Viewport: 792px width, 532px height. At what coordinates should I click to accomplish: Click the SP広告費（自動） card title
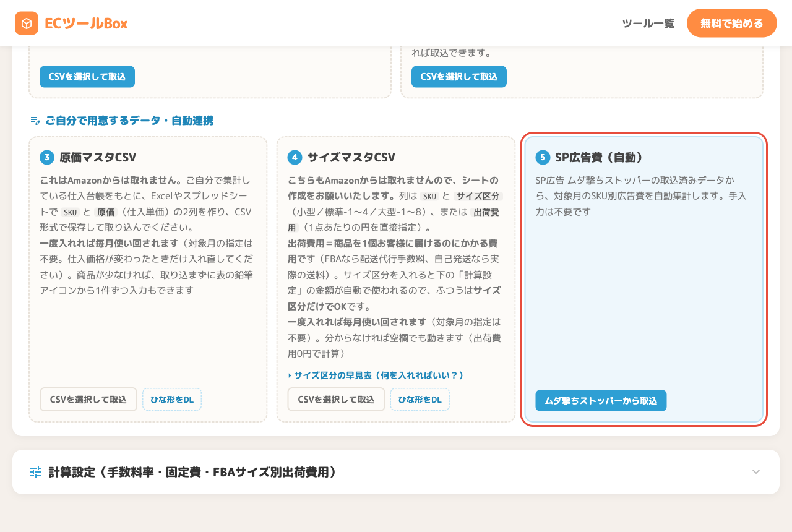pos(599,157)
